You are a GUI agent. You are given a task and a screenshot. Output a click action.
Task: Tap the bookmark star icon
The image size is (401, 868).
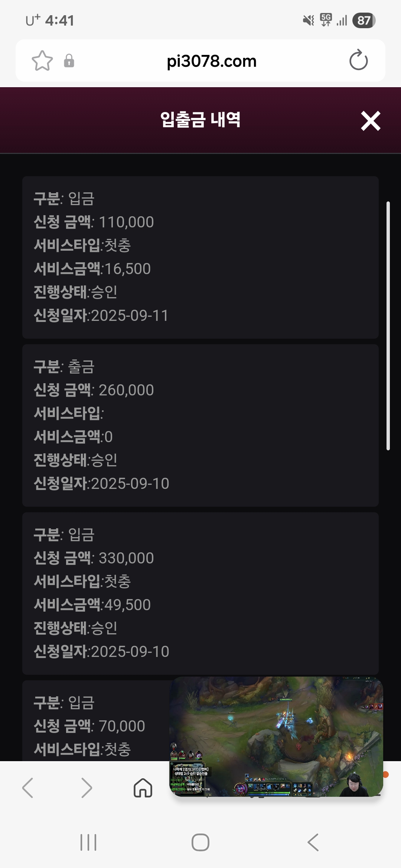pos(42,61)
